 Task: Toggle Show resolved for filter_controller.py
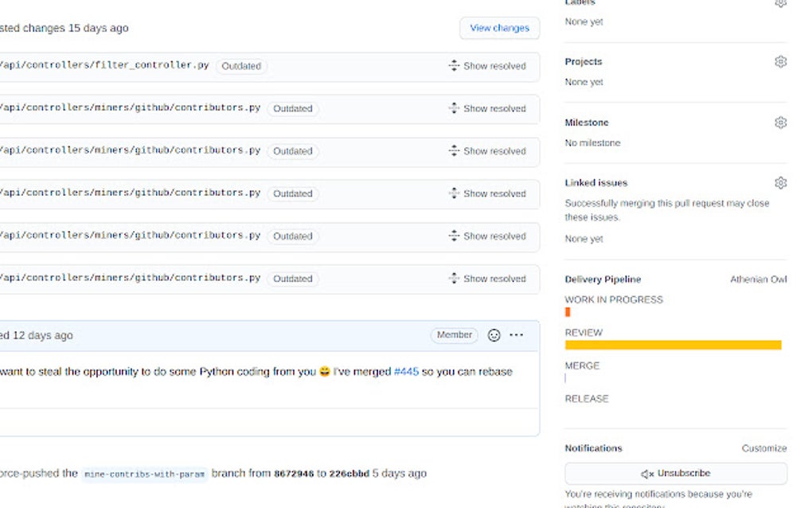point(495,66)
